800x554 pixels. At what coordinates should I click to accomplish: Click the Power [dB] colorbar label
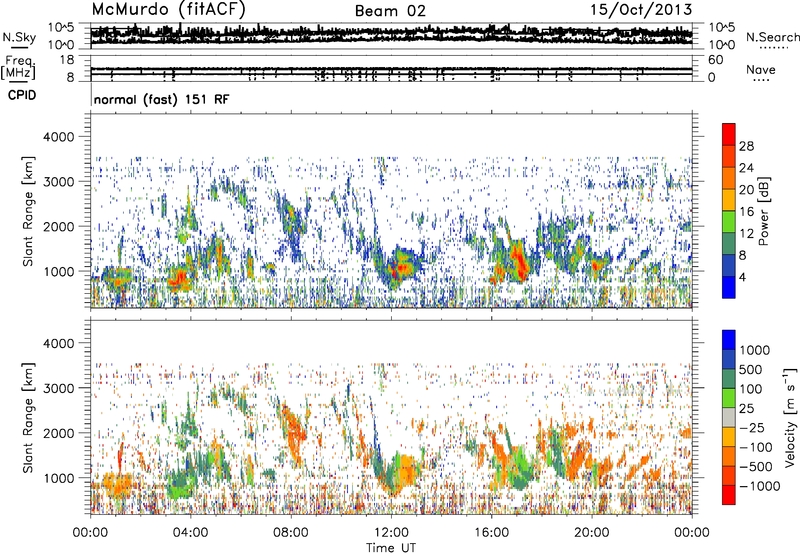(x=763, y=211)
